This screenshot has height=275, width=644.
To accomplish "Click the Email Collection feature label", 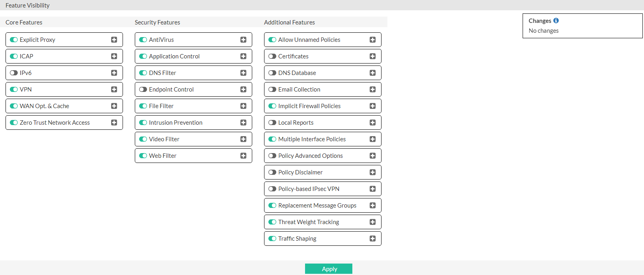I will click(x=299, y=89).
